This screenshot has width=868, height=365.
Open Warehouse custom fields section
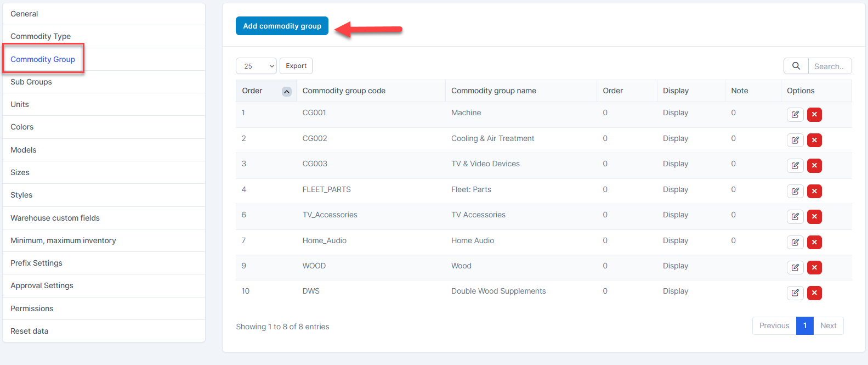pyautogui.click(x=104, y=218)
